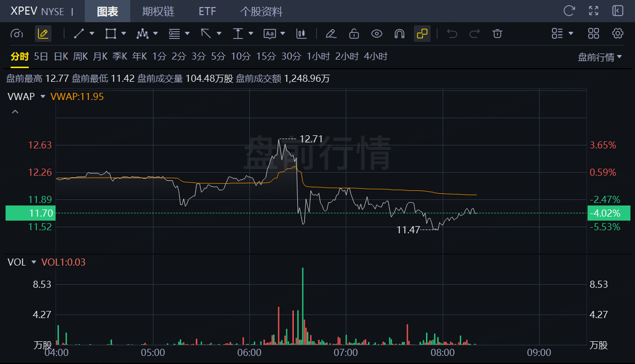This screenshot has width=635, height=364.
Task: Select the arrow drawing tool
Action: (205, 34)
